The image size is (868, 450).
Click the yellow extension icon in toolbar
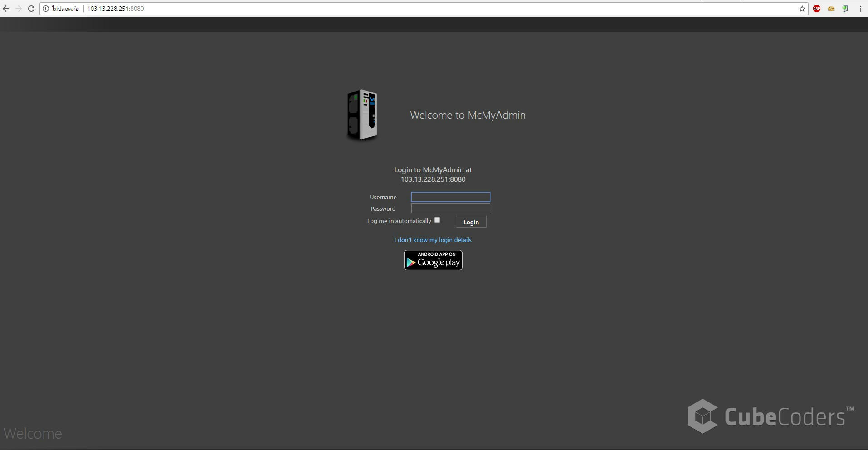831,9
